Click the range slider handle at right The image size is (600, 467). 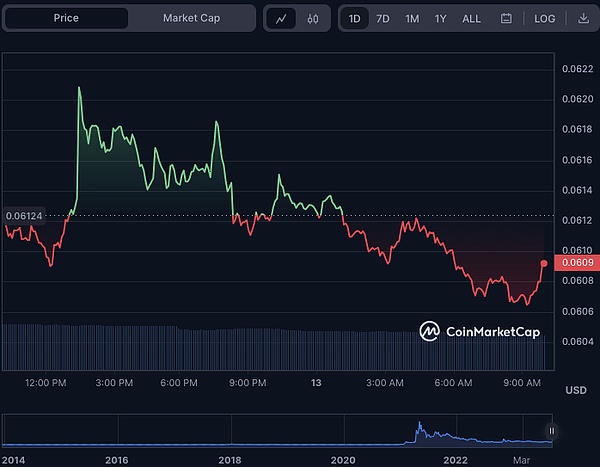551,432
